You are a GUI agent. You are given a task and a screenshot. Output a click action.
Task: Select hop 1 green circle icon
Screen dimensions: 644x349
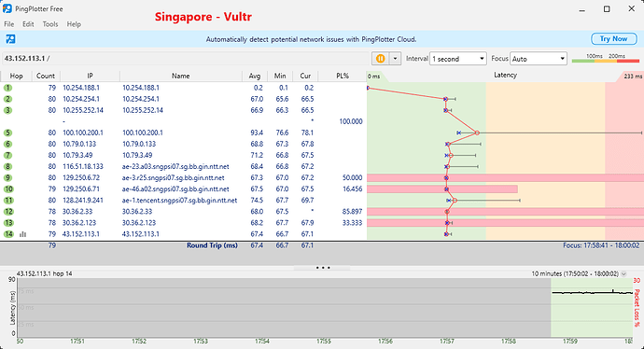click(x=7, y=88)
